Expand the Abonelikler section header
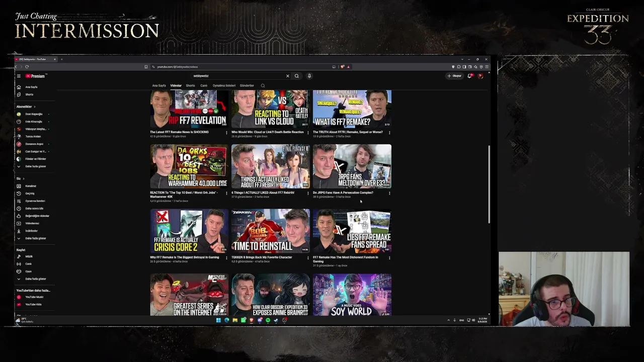 pyautogui.click(x=26, y=107)
